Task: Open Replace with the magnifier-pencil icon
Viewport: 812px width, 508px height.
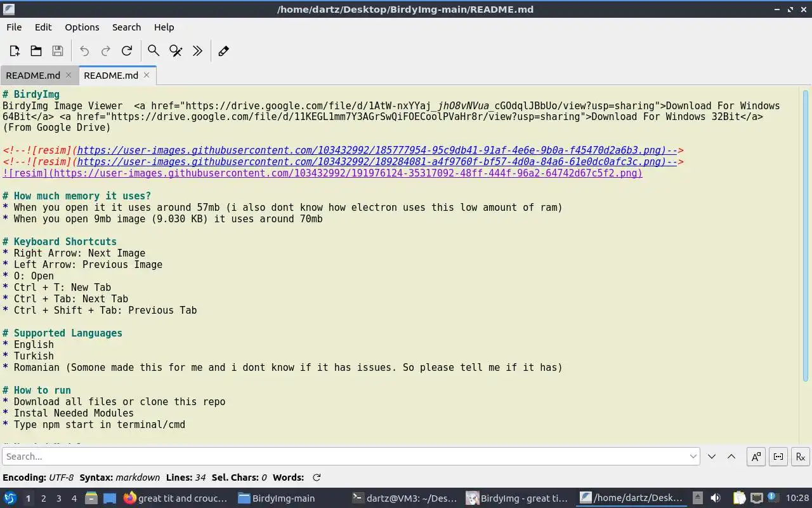Action: (176, 51)
